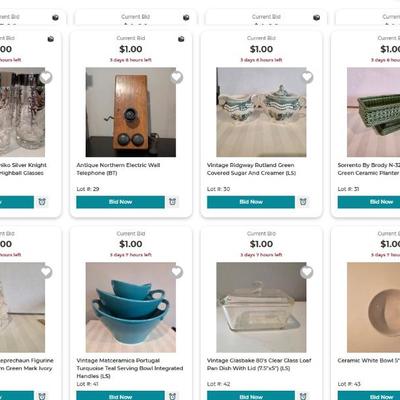Set alarm reminder for Lot 30

point(303,202)
